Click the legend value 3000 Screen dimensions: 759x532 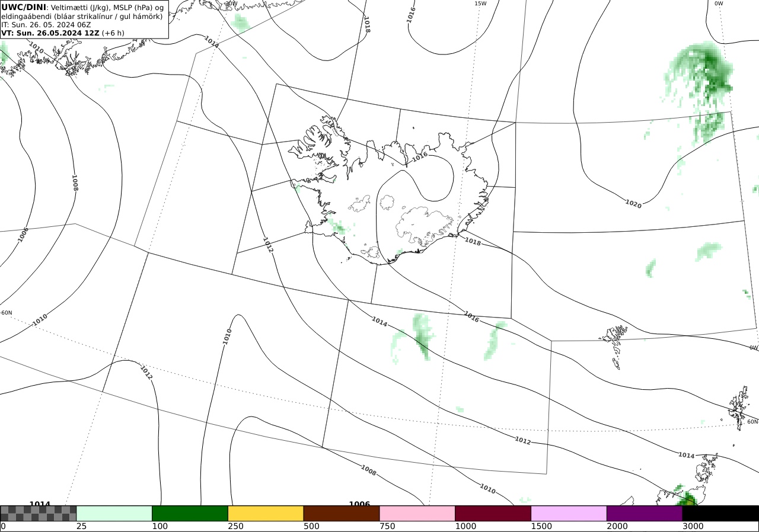pyautogui.click(x=693, y=526)
